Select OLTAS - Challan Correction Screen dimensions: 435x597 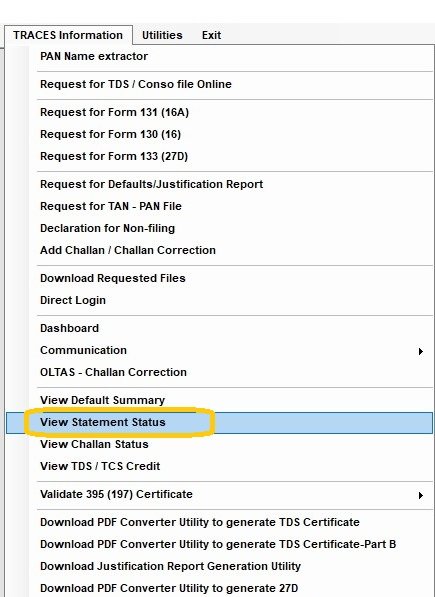click(220, 372)
